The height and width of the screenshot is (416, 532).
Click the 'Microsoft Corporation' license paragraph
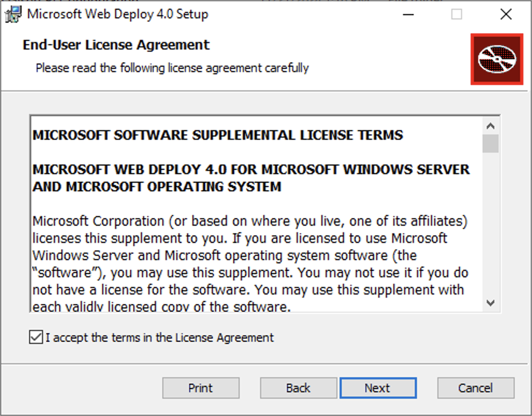tap(250, 264)
